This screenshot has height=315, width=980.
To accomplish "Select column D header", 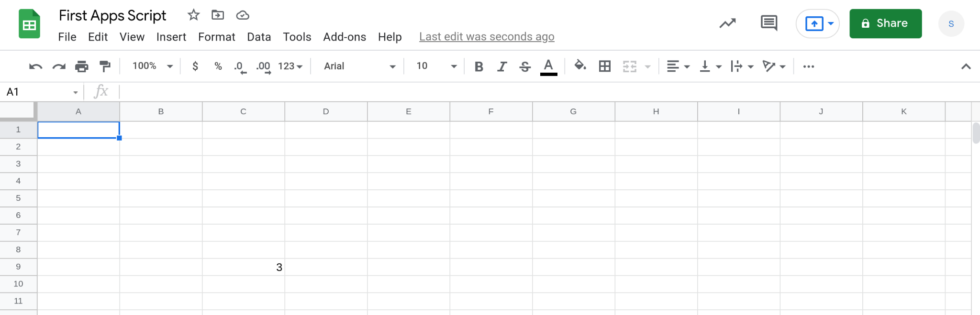I will pos(326,111).
